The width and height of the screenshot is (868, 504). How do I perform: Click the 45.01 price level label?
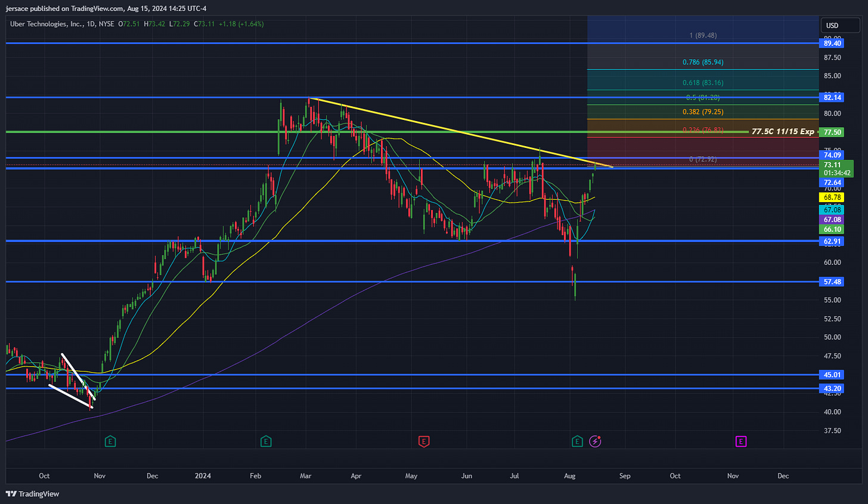832,375
